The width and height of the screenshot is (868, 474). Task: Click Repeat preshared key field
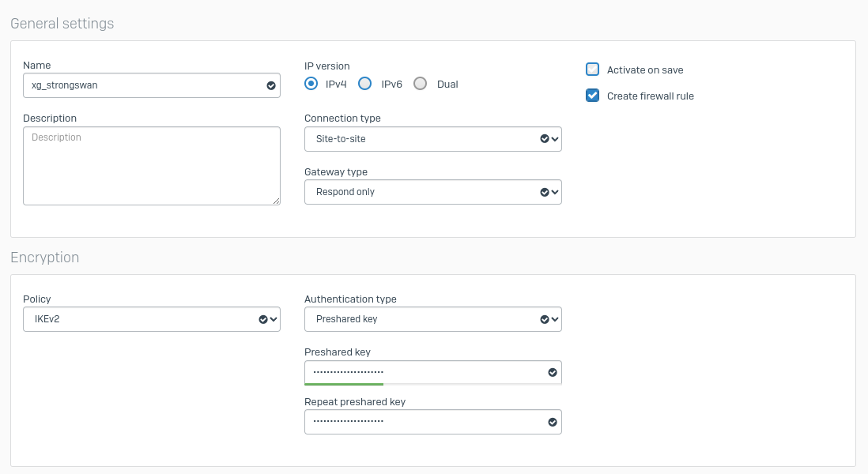(427, 422)
